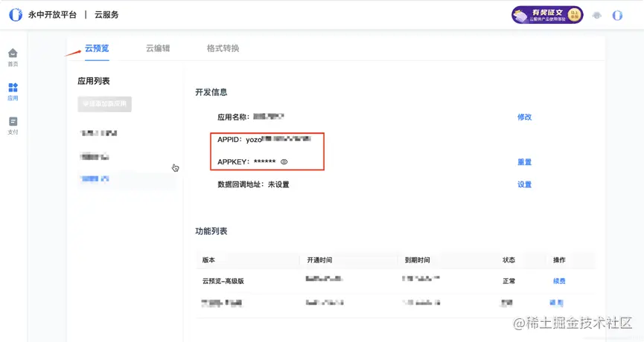Click the 永中开放平台 title text
The width and height of the screenshot is (644, 342).
pyautogui.click(x=53, y=15)
